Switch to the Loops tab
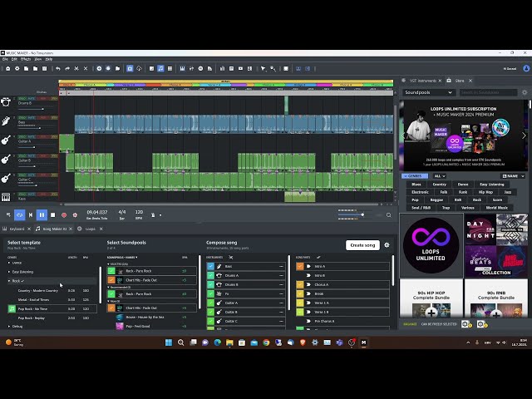Screen dimensions: 532x399 (91, 229)
